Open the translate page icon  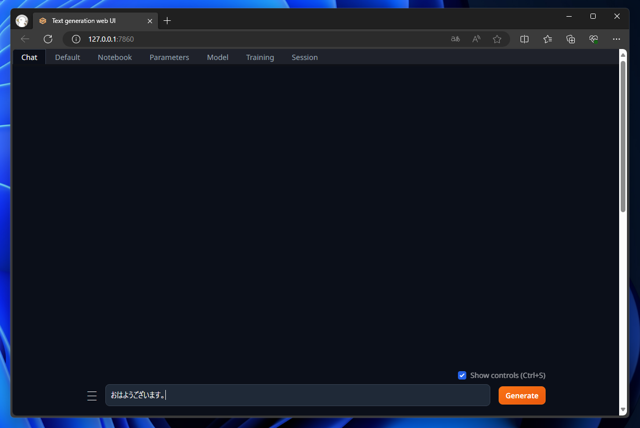coord(455,39)
